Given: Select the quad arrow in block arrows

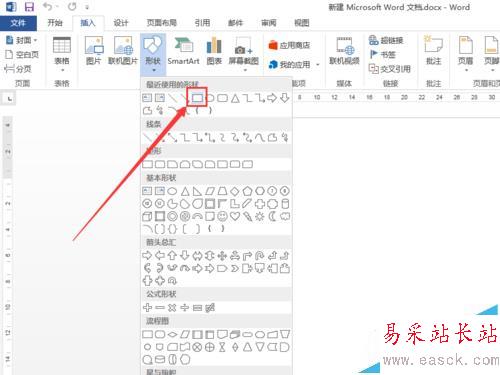Looking at the screenshot, I should coord(222,256).
